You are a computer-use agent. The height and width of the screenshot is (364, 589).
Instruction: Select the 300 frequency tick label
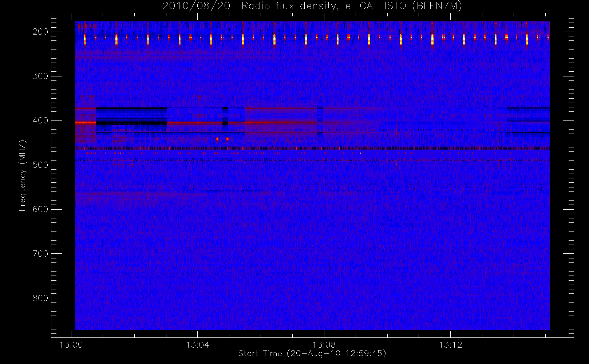pos(40,76)
